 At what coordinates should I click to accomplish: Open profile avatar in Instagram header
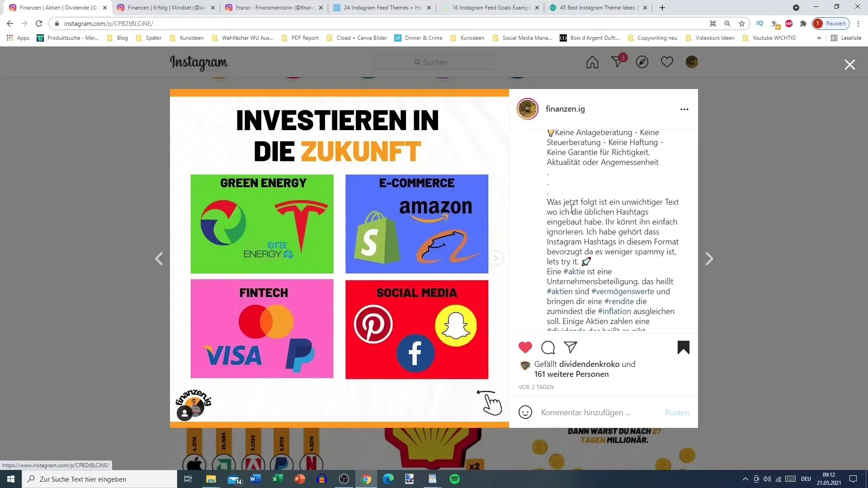(692, 62)
